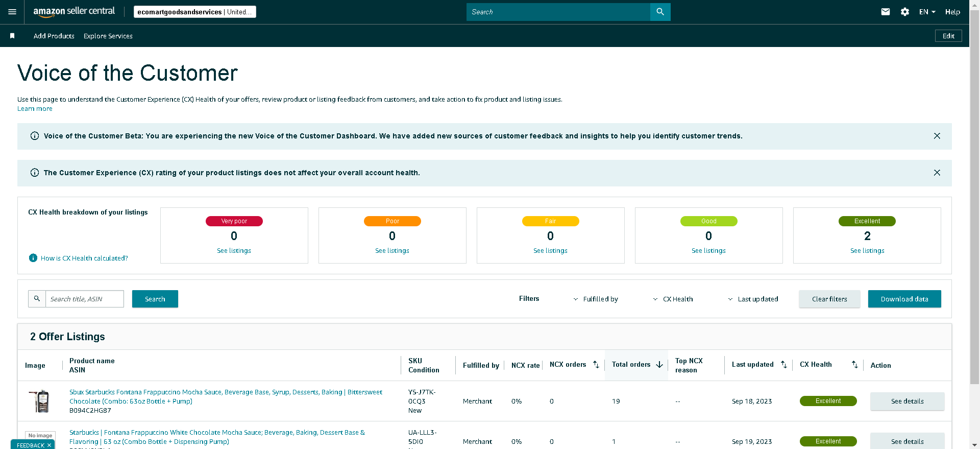Image resolution: width=980 pixels, height=449 pixels.
Task: Click the 2 Offer Listings heading
Action: [67, 337]
